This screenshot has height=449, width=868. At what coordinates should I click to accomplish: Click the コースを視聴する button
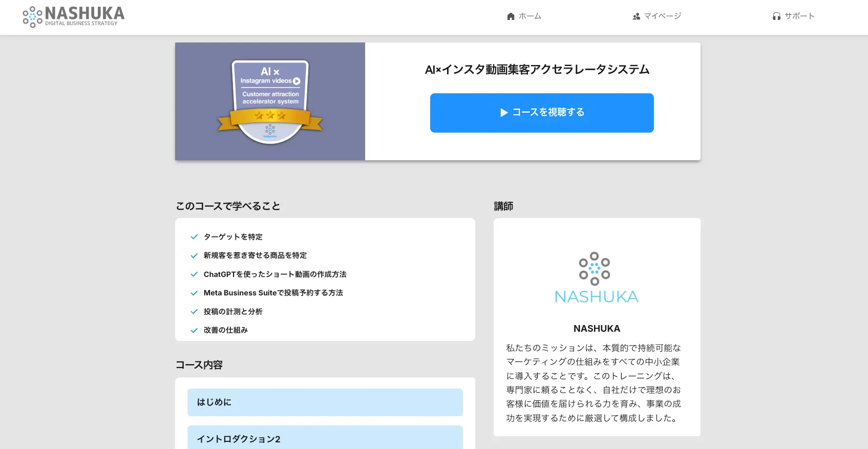tap(542, 113)
